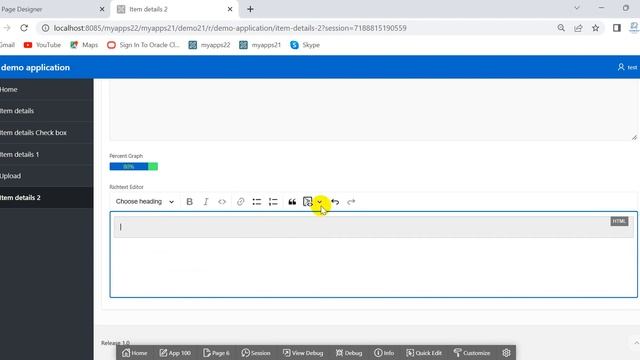Open the code block language dropdown arrow

pyautogui.click(x=320, y=202)
